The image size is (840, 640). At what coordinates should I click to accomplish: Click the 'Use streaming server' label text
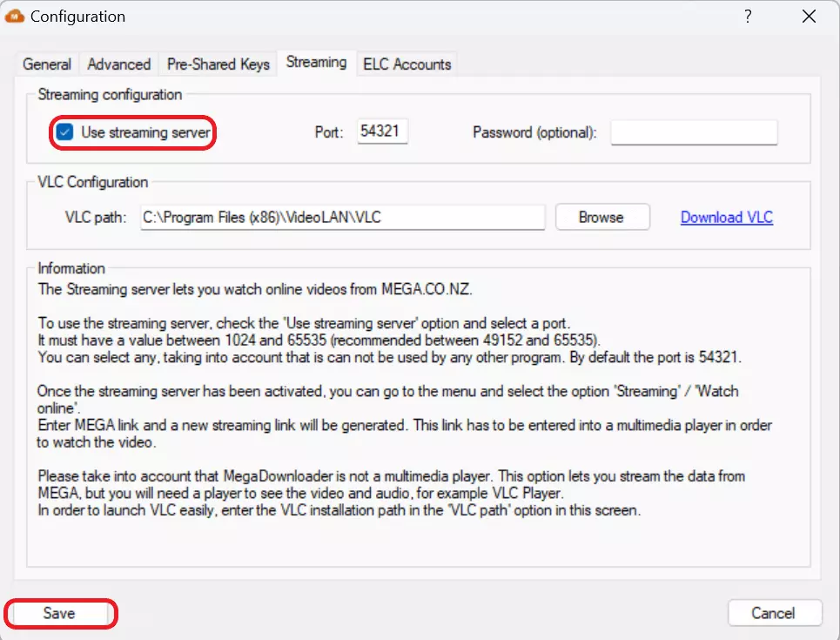pos(145,132)
